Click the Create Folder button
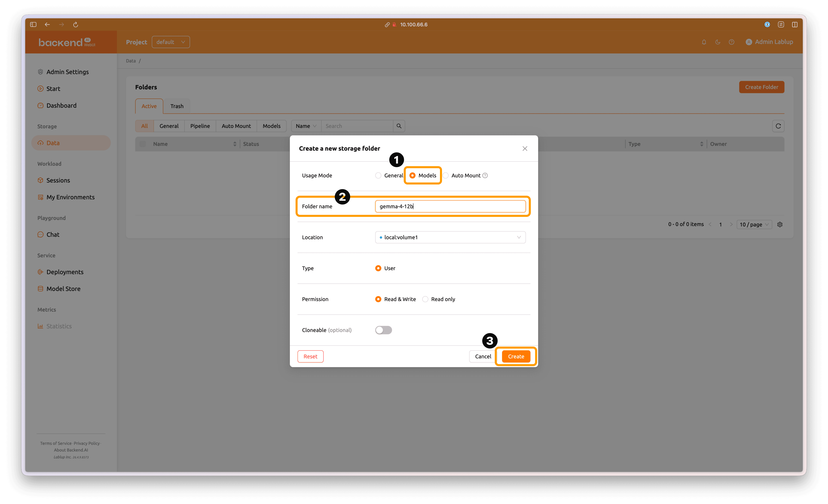Screen dimensions: 828x504 (x=761, y=87)
